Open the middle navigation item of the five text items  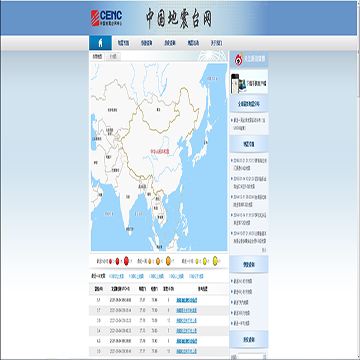pos(170,43)
